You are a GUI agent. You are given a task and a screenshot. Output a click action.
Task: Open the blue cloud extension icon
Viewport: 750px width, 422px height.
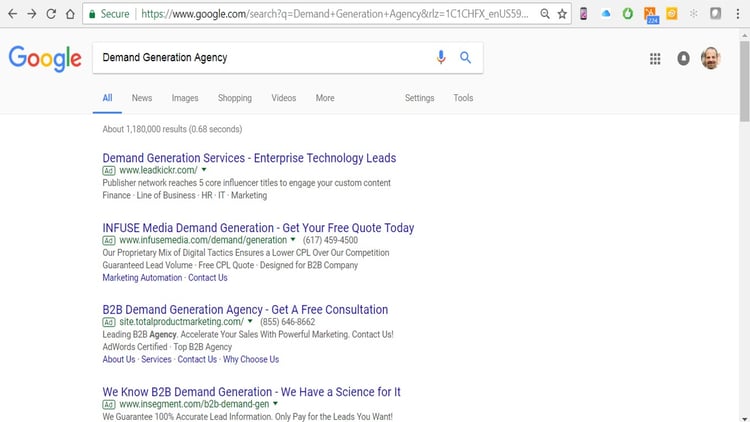click(x=606, y=14)
